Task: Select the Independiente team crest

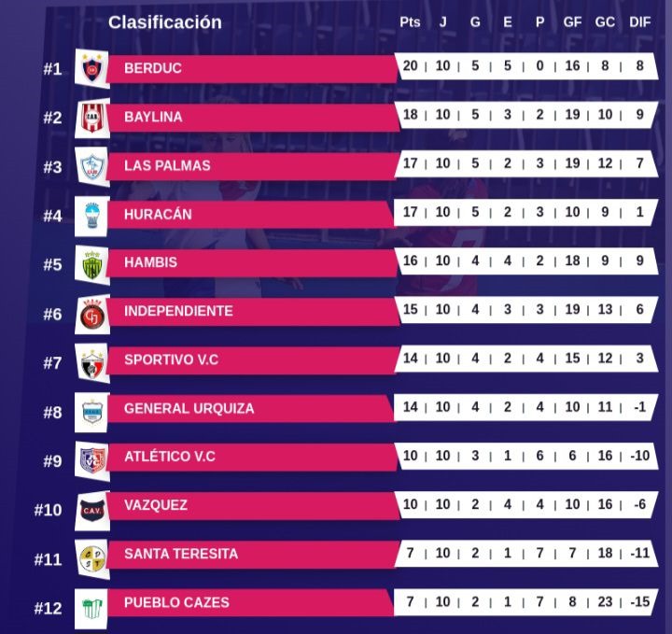Action: pos(91,312)
